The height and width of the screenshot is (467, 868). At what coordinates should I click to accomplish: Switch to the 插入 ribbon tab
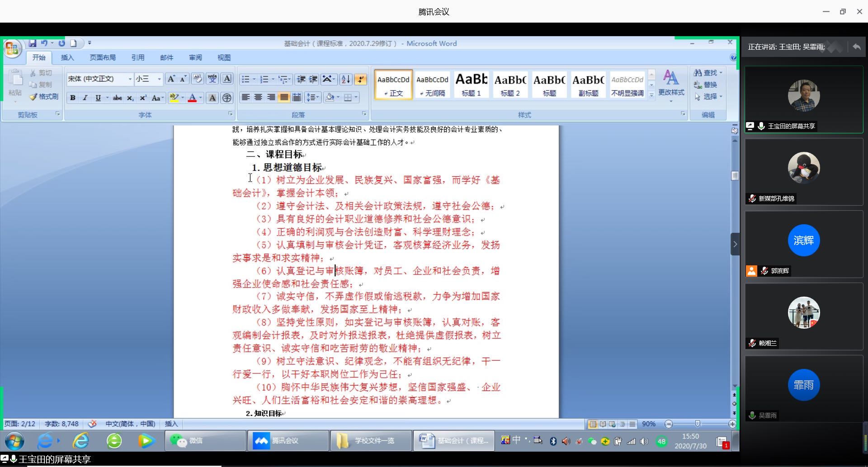point(67,57)
